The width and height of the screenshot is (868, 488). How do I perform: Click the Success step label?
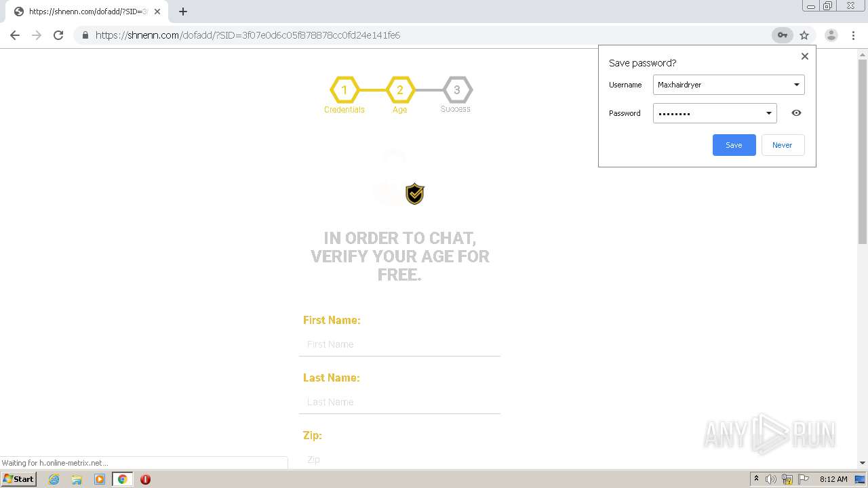point(456,109)
